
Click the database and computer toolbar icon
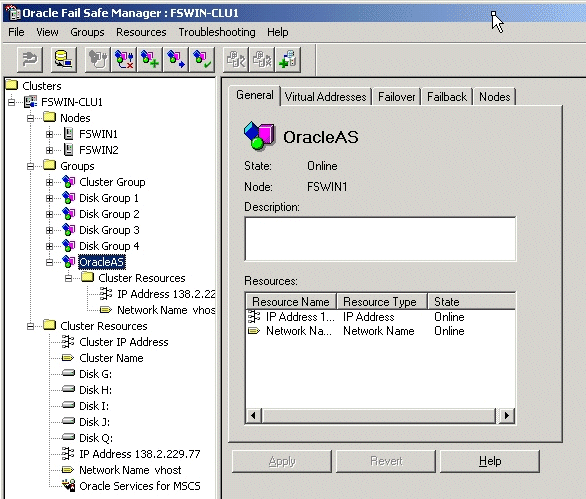pyautogui.click(x=64, y=59)
